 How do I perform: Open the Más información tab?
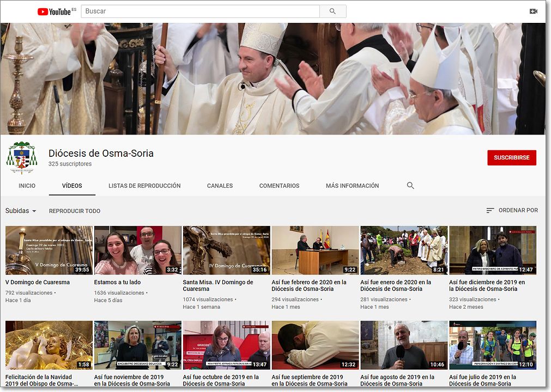click(352, 186)
